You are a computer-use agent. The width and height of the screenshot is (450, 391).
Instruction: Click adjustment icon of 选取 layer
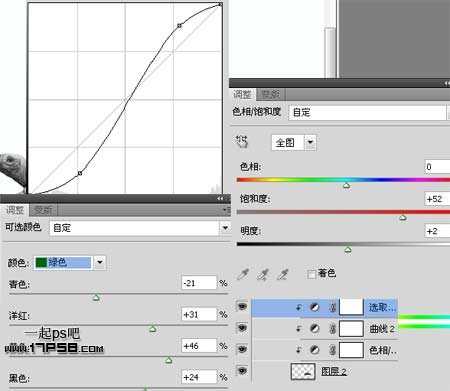click(314, 307)
